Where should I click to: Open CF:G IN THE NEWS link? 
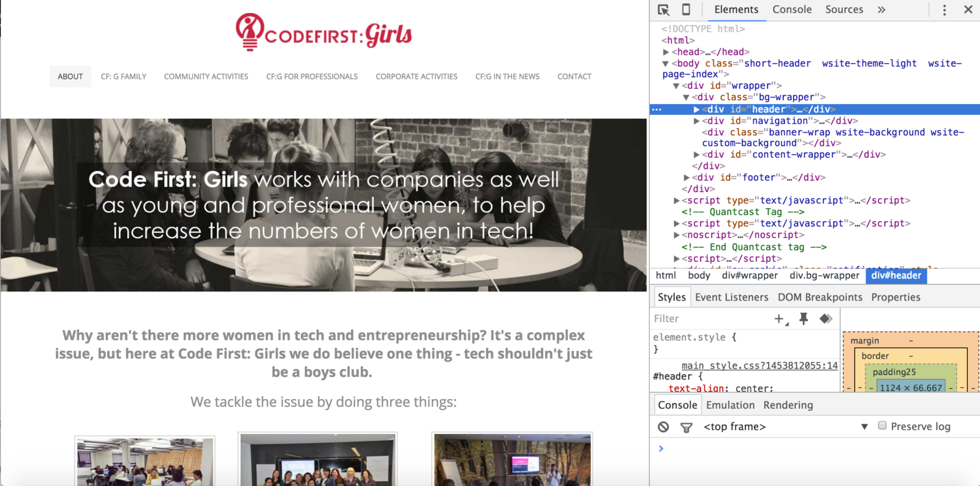tap(507, 77)
